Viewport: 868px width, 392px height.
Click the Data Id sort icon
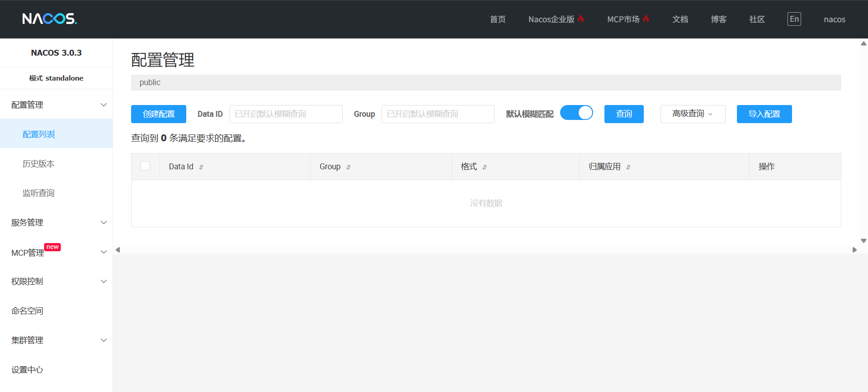coord(201,167)
